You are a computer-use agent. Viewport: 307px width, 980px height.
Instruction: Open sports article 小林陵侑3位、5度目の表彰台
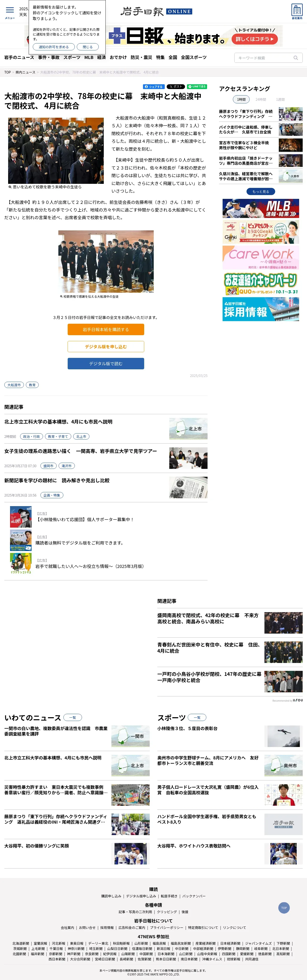coord(187,728)
